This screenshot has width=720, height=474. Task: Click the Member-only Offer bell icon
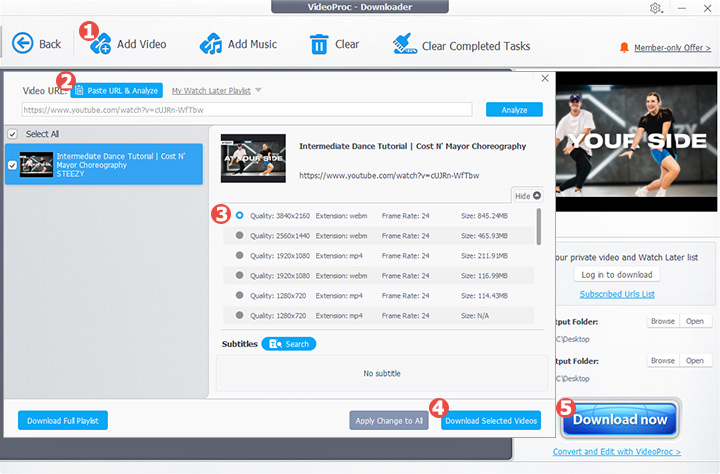625,47
